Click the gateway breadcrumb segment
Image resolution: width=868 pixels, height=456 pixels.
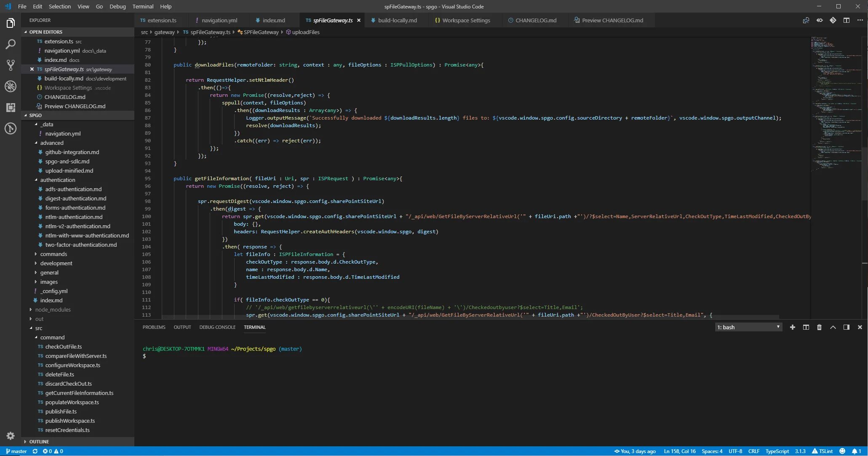tap(164, 32)
